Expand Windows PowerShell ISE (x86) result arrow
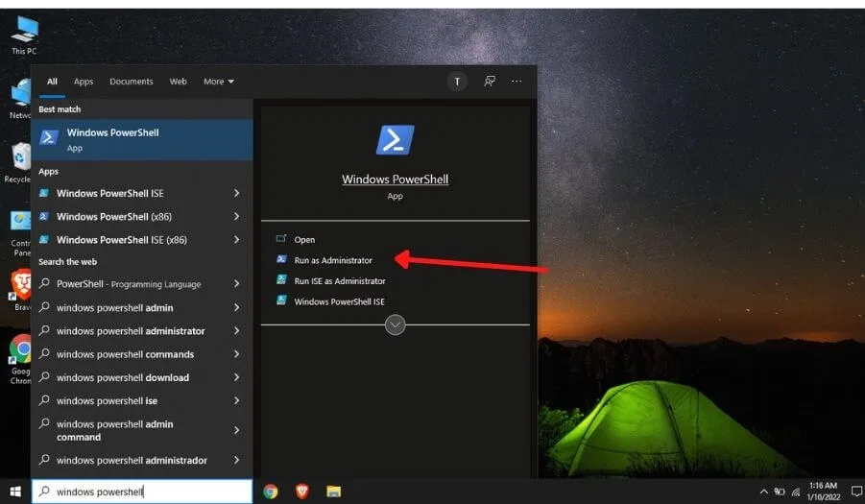865x504 pixels. (x=237, y=239)
